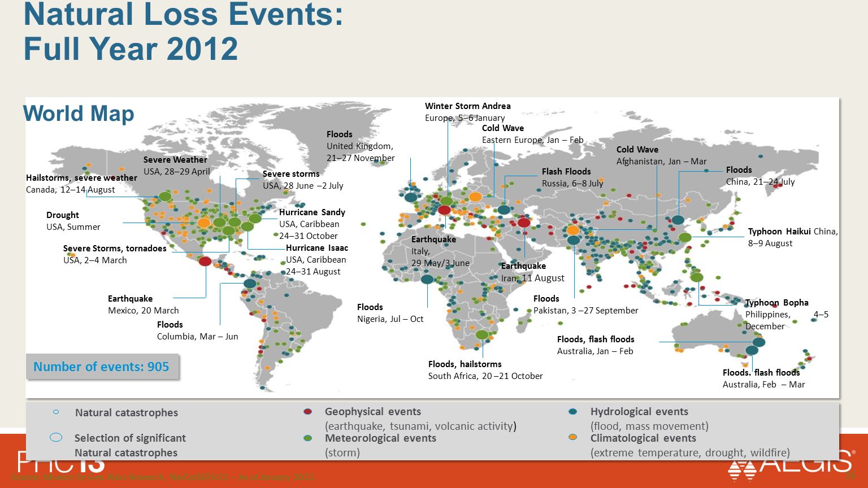Click the 'Hurricane Isaac' label text

pos(317,248)
